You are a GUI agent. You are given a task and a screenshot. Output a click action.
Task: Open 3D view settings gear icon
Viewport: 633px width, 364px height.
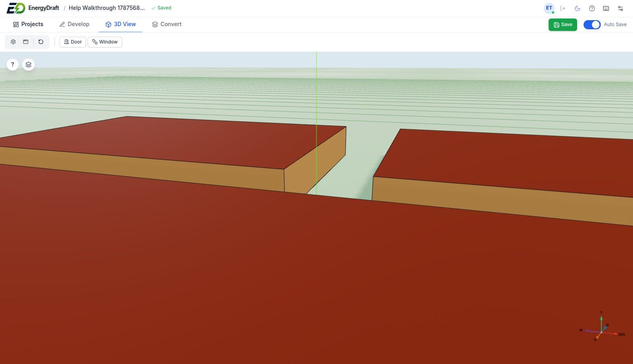coord(13,42)
